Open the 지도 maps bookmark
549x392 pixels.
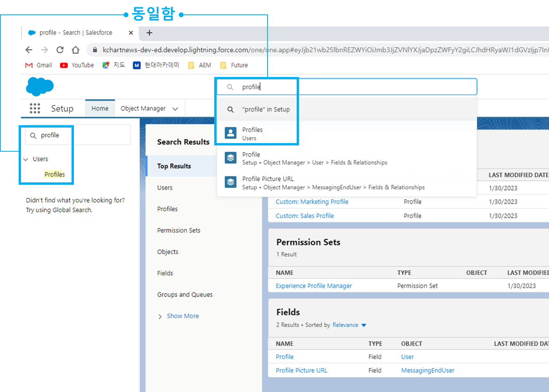114,65
